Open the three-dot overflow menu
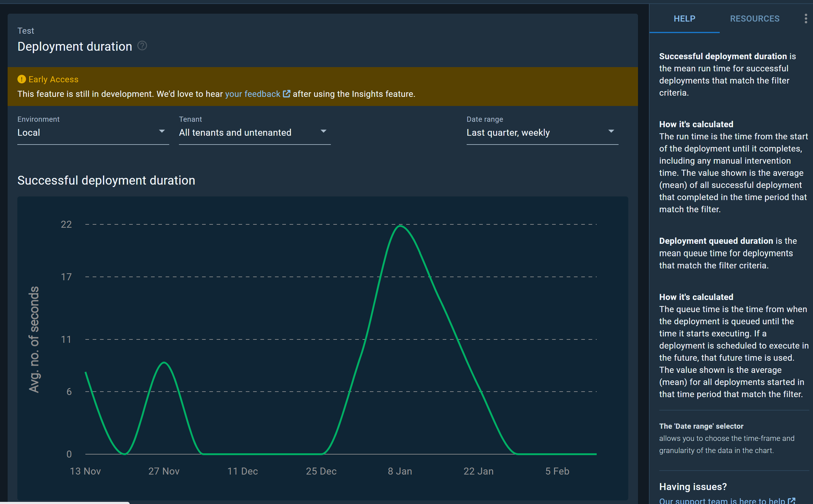Viewport: 813px width, 504px height. click(806, 18)
